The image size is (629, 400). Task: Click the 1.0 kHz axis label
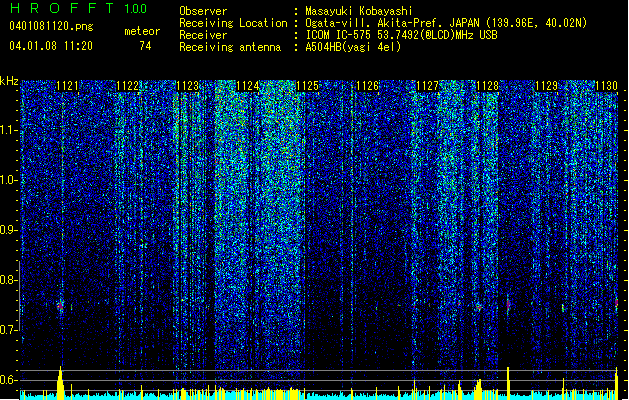pos(8,180)
